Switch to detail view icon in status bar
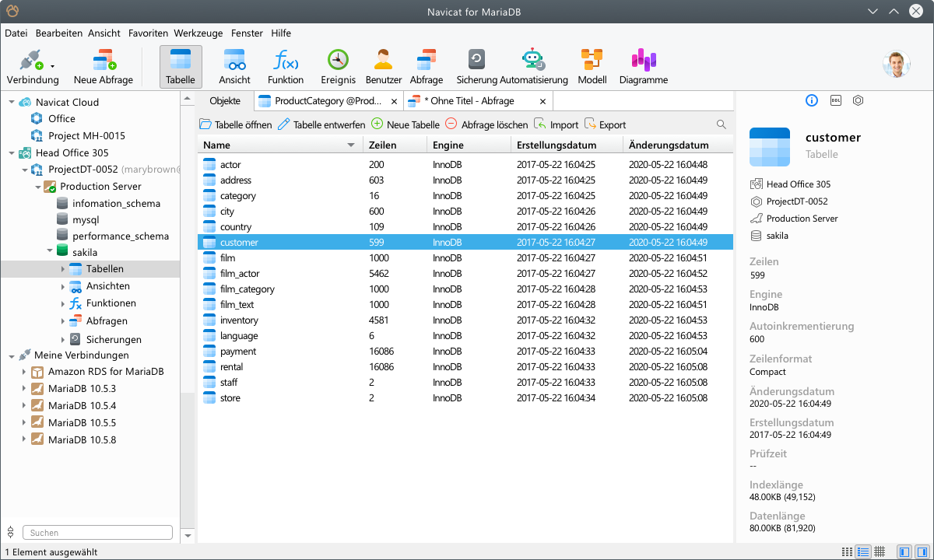Image resolution: width=934 pixels, height=560 pixels. point(863,551)
